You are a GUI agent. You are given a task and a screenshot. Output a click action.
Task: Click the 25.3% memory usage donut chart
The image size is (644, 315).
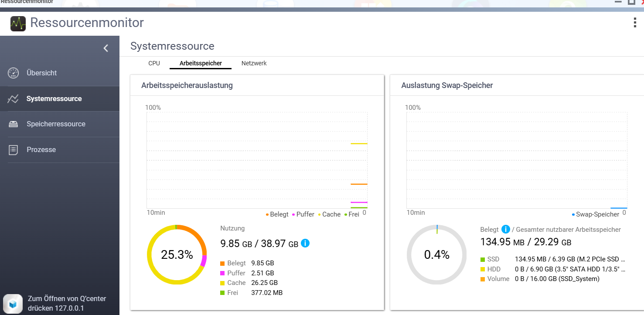(x=177, y=255)
